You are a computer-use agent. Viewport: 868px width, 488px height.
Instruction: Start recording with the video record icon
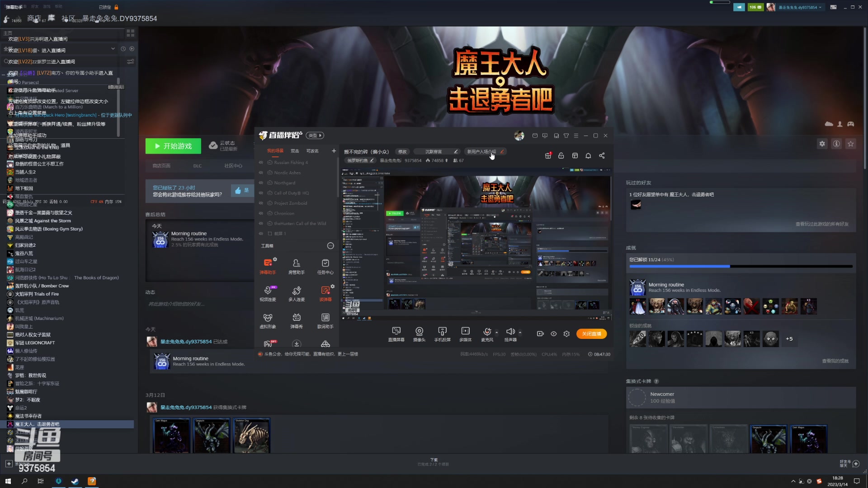pyautogui.click(x=540, y=334)
